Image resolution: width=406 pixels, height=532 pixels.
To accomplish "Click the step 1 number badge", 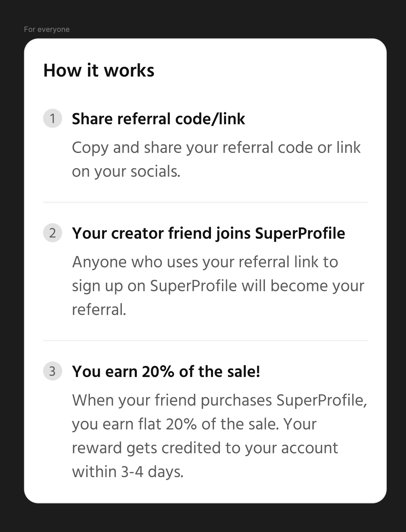I will coord(53,118).
